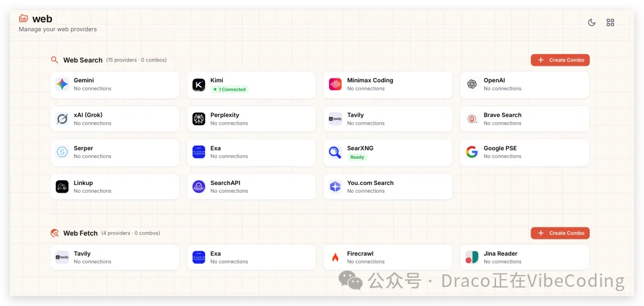Click the SearchAPI octopus icon

199,187
